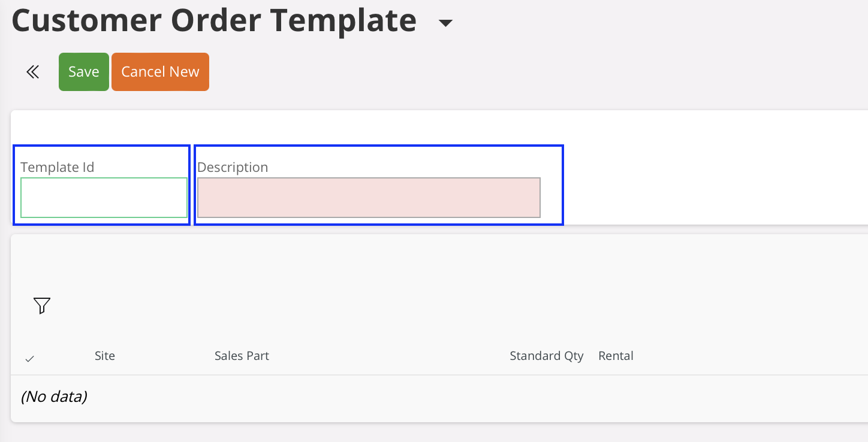Click the (No data) table row
Image resolution: width=868 pixels, height=442 pixels.
coord(54,396)
